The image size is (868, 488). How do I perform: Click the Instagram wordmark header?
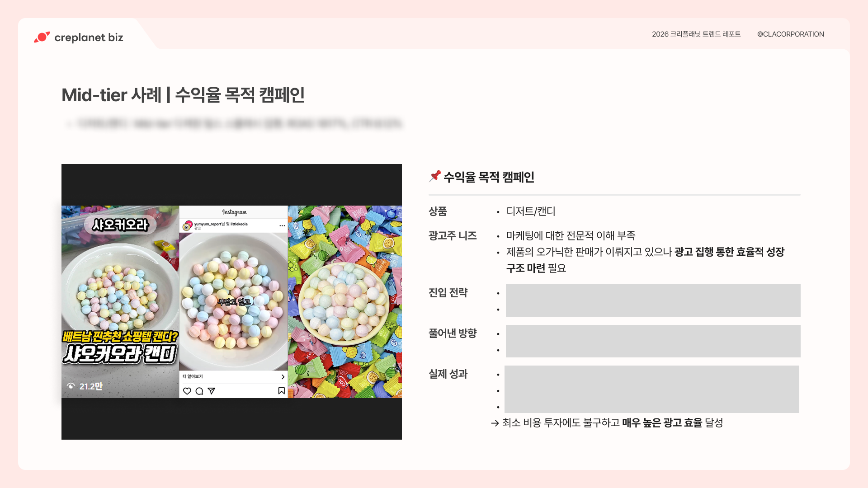(234, 212)
